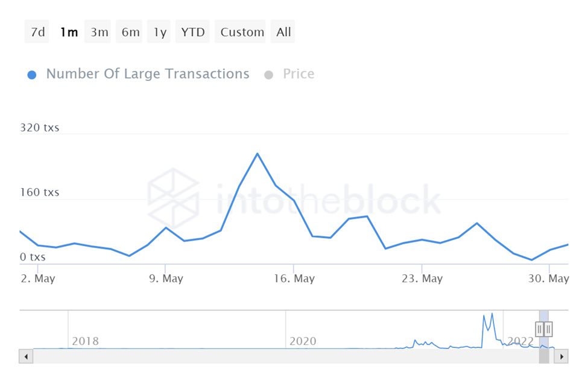Click blue legend dot for transactions
This screenshot has width=588, height=392.
point(33,75)
